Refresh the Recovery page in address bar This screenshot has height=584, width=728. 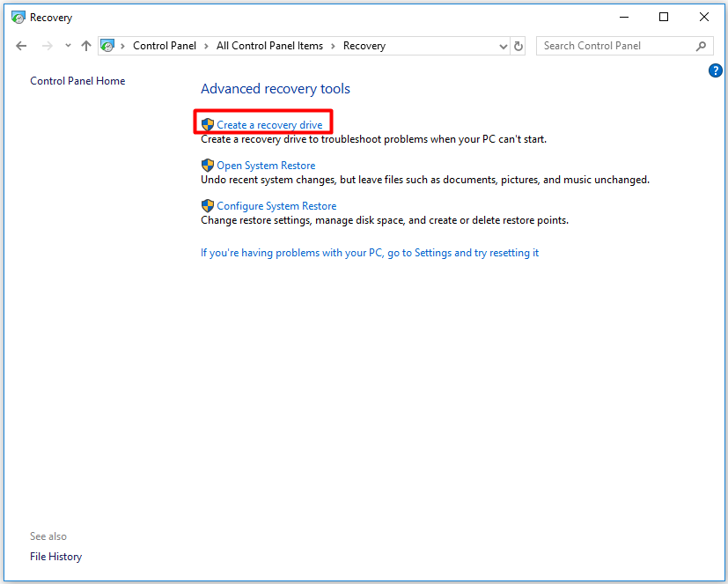pyautogui.click(x=518, y=46)
